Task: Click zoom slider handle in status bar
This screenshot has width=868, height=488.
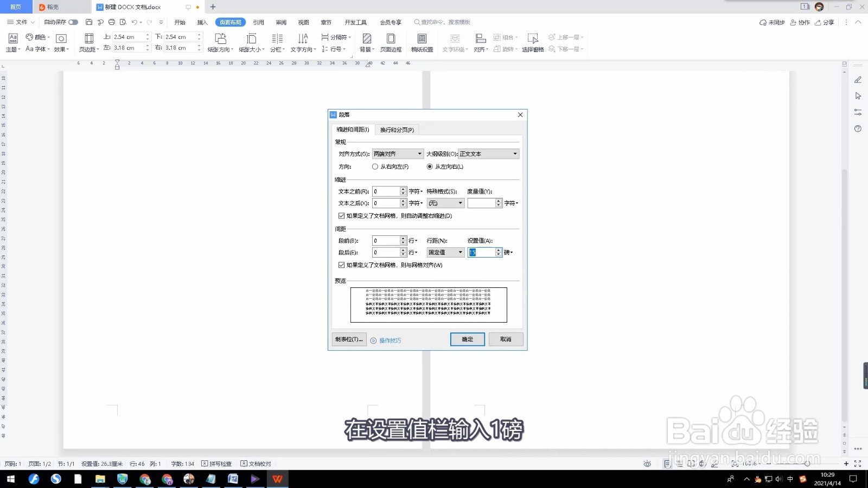Action: 807,464
